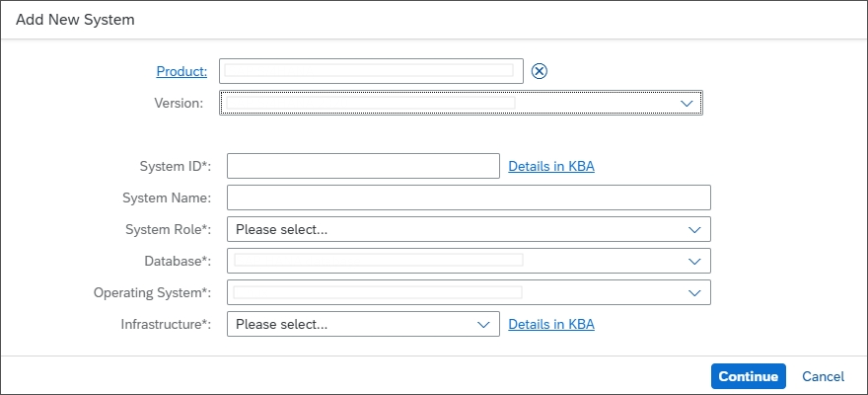Expand the Version dropdown arrow
Screen dimensions: 868x395
pyautogui.click(x=687, y=103)
